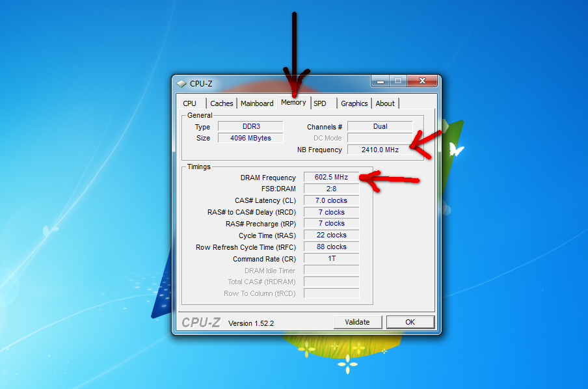This screenshot has height=389, width=588.
Task: Go to the SPD tab
Action: coord(323,103)
